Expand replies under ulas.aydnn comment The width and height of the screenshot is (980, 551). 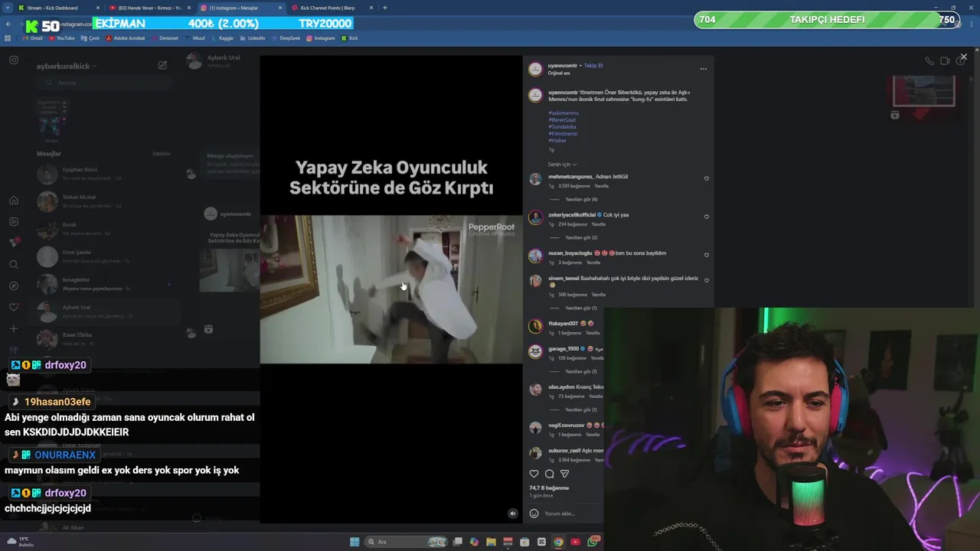point(581,410)
